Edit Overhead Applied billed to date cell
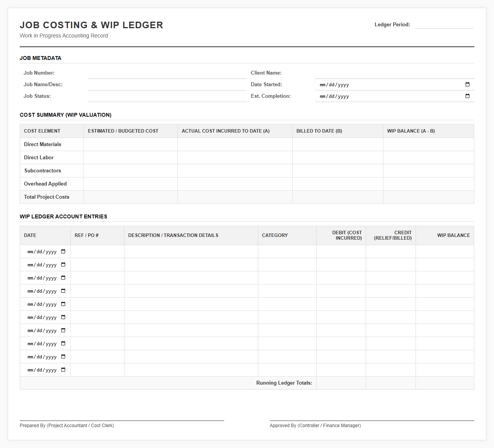 point(338,184)
